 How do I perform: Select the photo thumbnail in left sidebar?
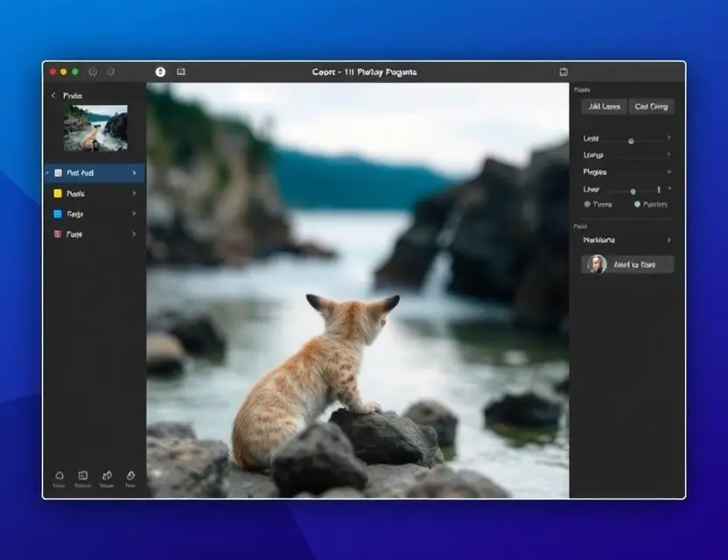click(x=95, y=128)
